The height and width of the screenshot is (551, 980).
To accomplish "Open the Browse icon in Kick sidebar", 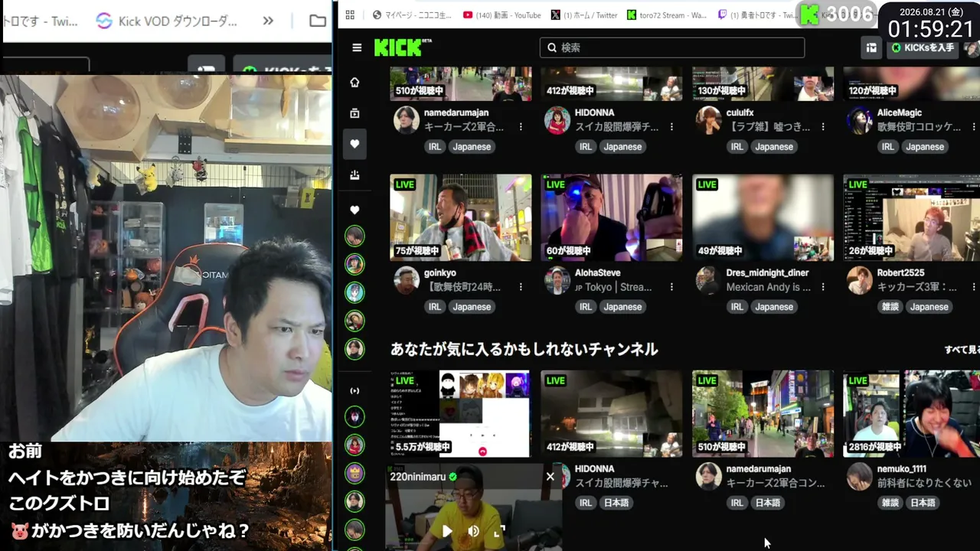I will [354, 113].
